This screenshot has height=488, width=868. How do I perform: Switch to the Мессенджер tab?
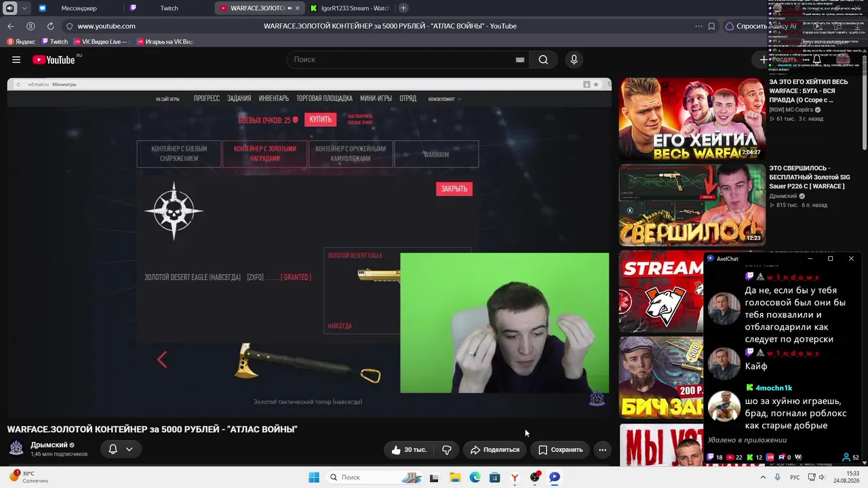pos(79,8)
